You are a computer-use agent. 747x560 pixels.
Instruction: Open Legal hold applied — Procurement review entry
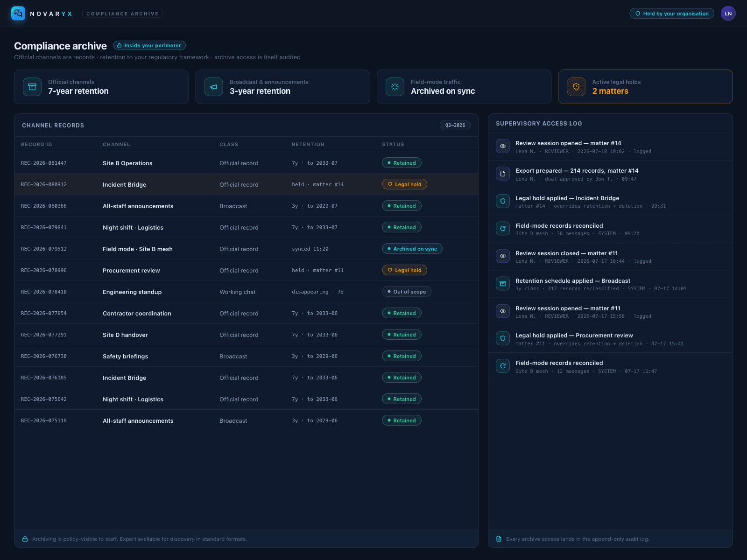pyautogui.click(x=610, y=339)
